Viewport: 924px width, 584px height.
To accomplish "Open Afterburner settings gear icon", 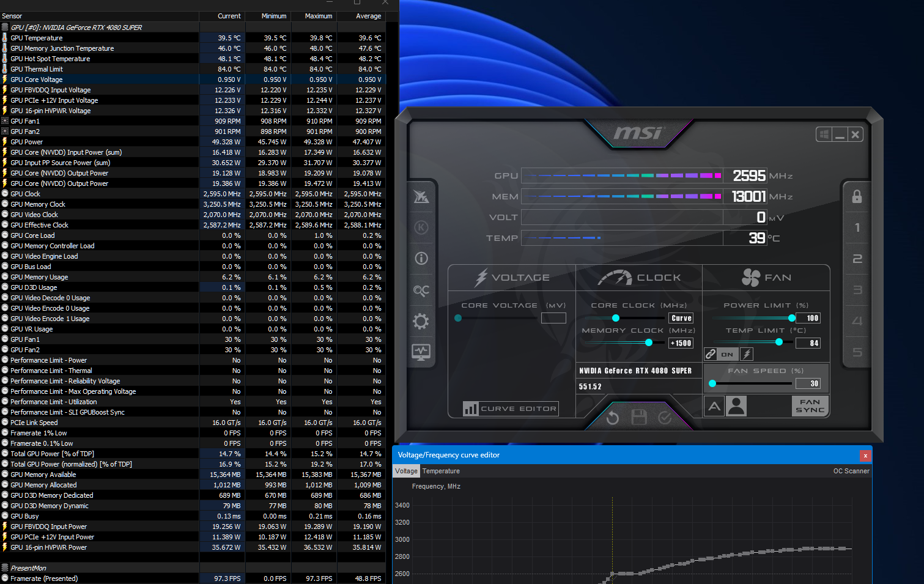I will pos(421,321).
